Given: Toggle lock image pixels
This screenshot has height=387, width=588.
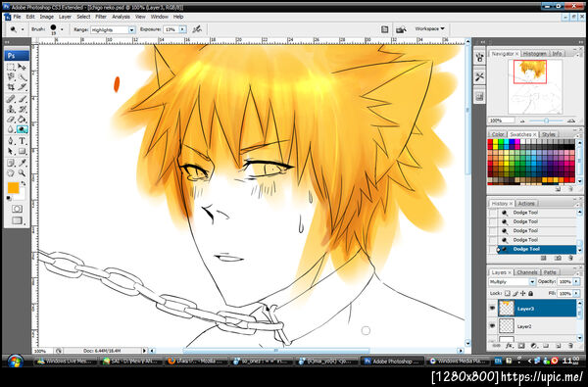Looking at the screenshot, I should (515, 293).
